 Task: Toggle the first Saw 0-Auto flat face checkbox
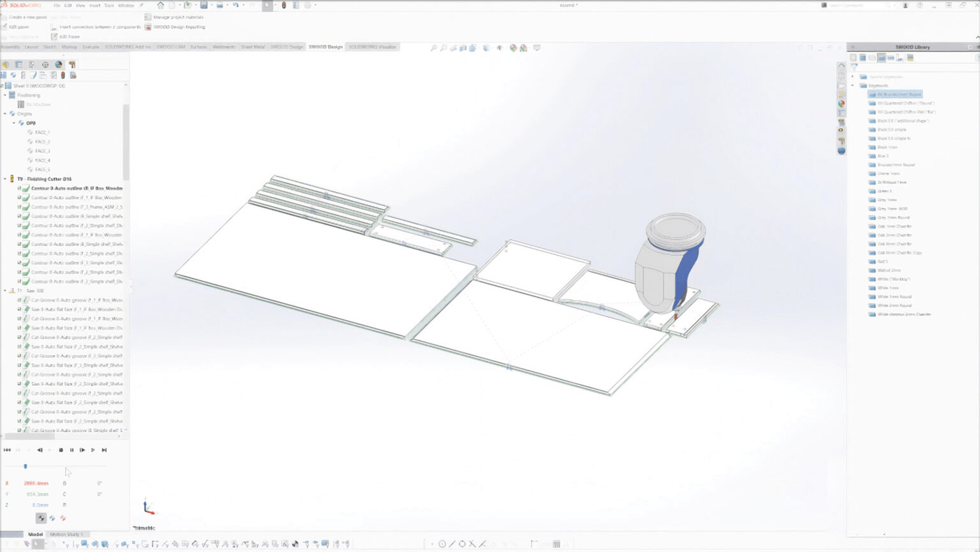click(x=20, y=309)
